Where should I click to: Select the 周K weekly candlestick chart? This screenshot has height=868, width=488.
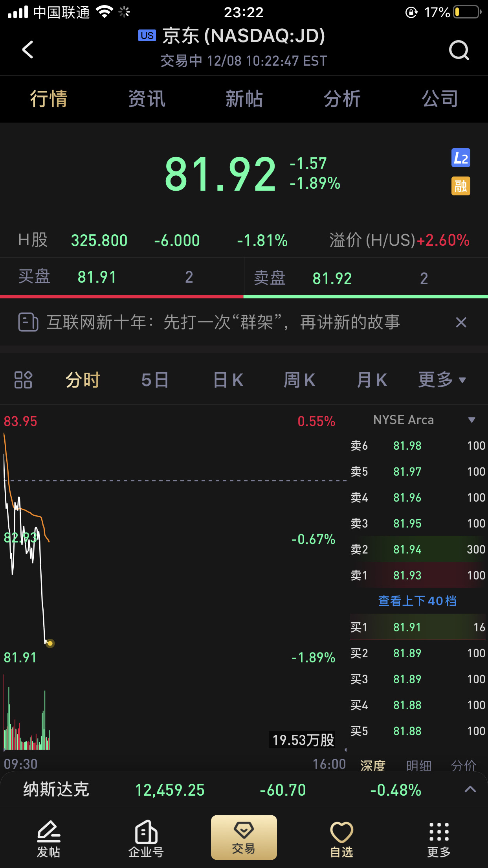(x=299, y=380)
